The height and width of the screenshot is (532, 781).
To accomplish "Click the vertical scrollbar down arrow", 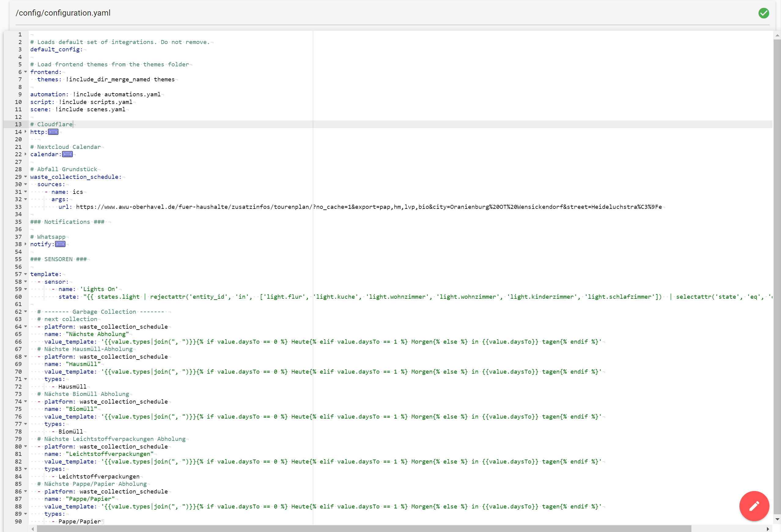I will click(x=777, y=519).
